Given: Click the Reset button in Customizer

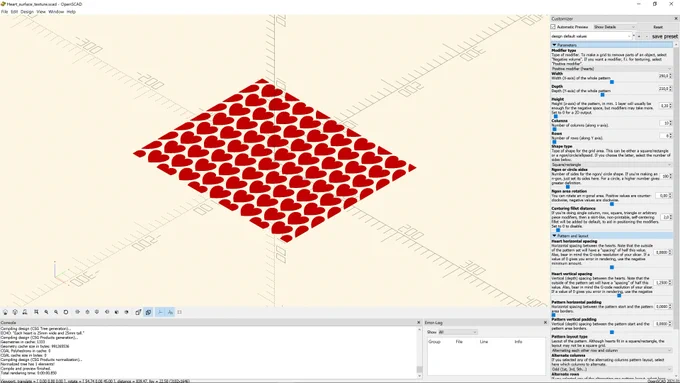Looking at the screenshot, I should click(658, 27).
